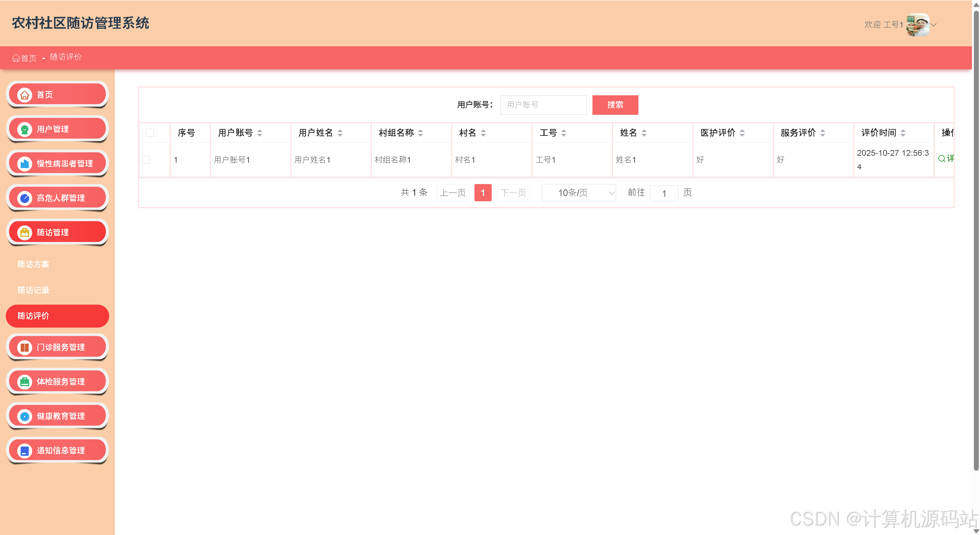
Task: Open 门诊服务管理 sidebar menu
Action: pos(57,347)
